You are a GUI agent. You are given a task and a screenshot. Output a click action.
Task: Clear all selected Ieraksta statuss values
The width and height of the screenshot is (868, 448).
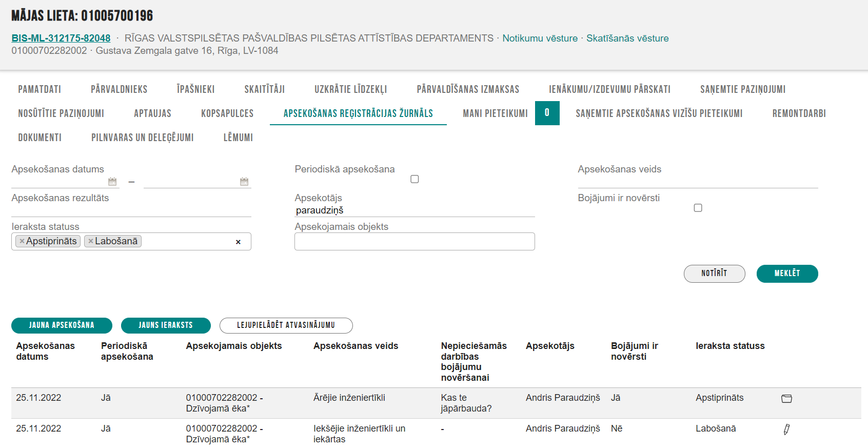tap(238, 242)
